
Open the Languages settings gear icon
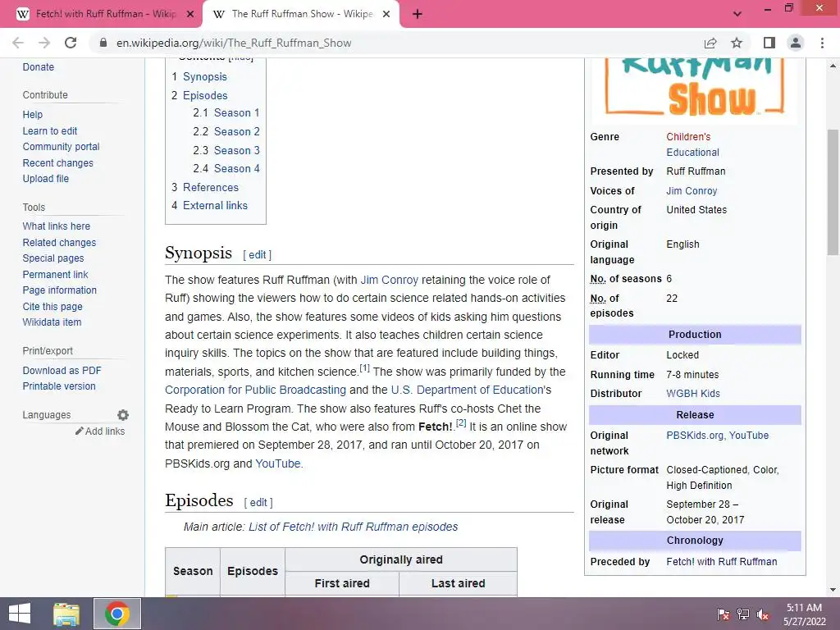pyautogui.click(x=123, y=415)
